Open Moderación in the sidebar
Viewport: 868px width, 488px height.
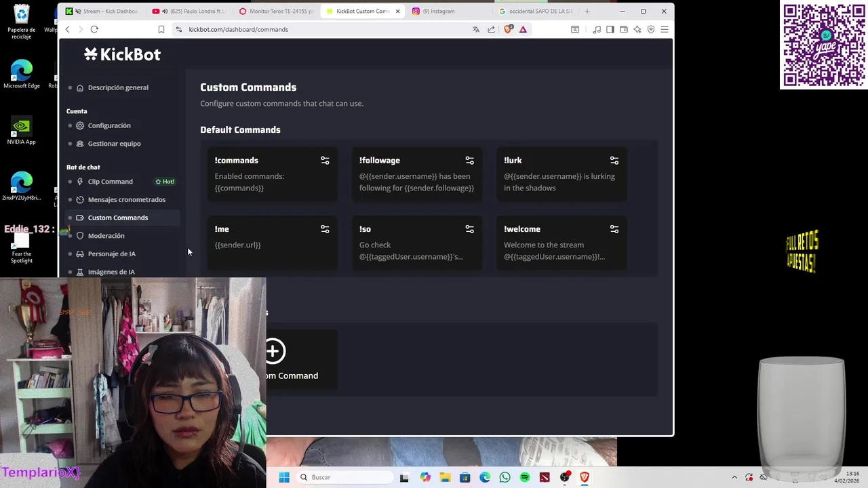[x=106, y=236]
